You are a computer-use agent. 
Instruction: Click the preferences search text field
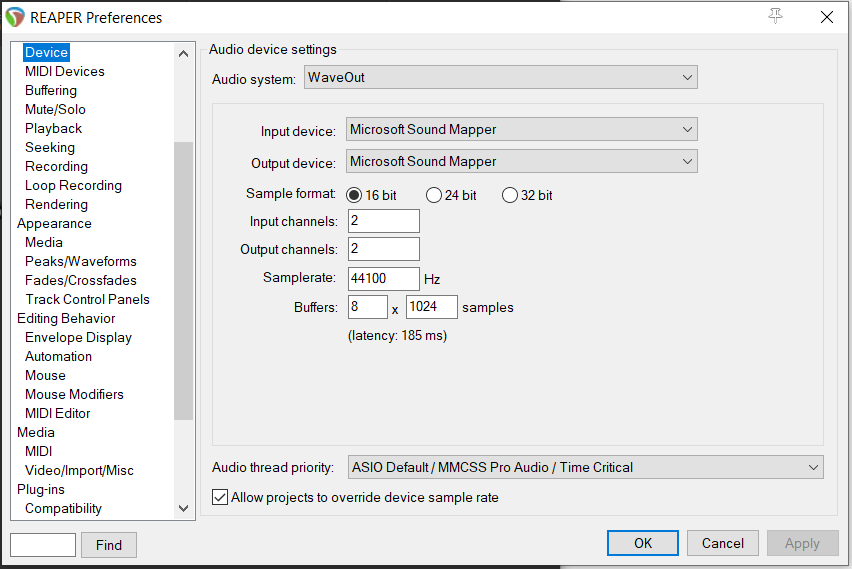43,545
